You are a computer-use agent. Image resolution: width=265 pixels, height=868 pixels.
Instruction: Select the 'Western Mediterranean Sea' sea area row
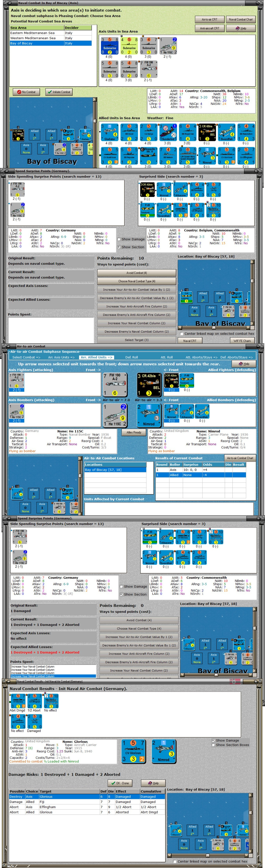pos(51,38)
